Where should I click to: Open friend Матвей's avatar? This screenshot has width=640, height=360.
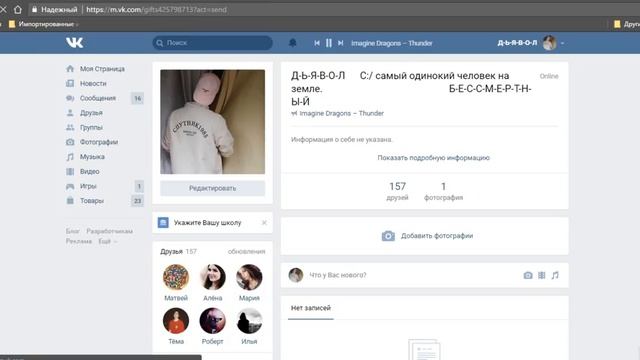tap(176, 277)
